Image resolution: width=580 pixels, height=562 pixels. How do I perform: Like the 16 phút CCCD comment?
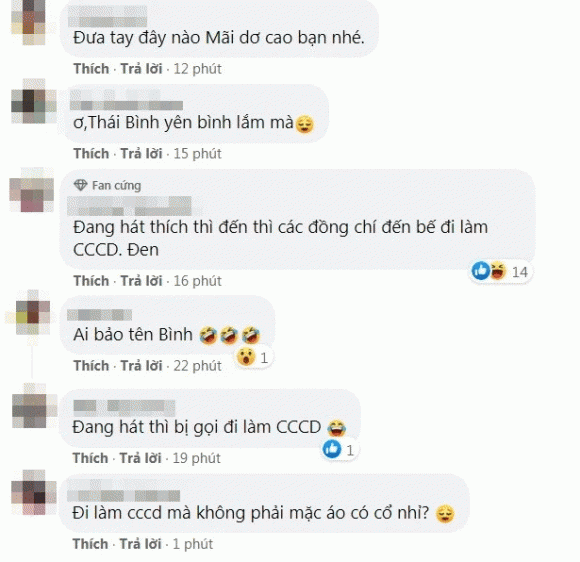click(x=91, y=281)
